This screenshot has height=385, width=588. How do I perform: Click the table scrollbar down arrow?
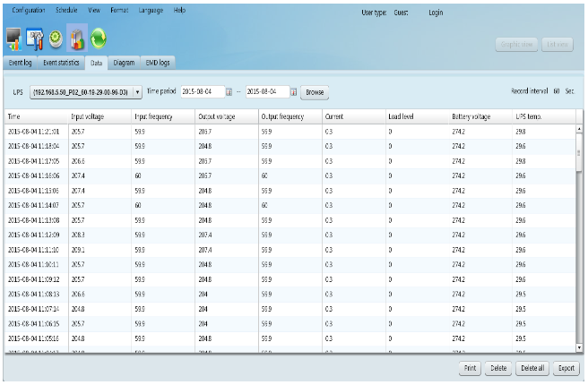[579, 348]
